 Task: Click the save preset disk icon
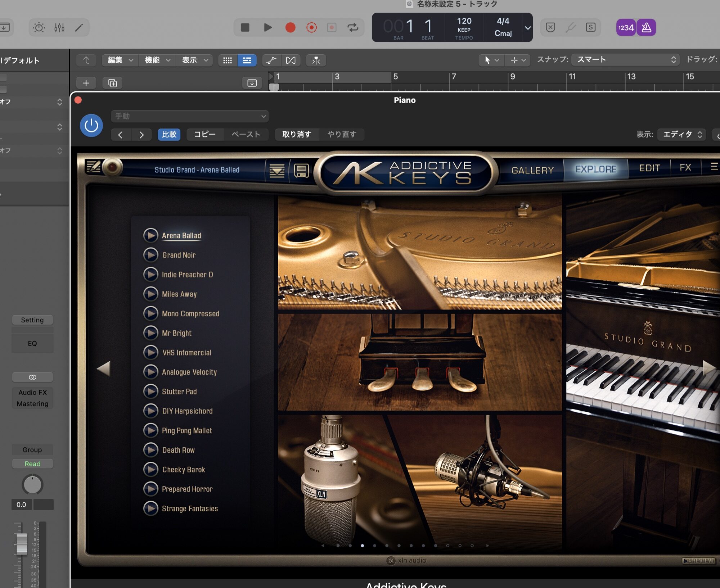point(301,171)
